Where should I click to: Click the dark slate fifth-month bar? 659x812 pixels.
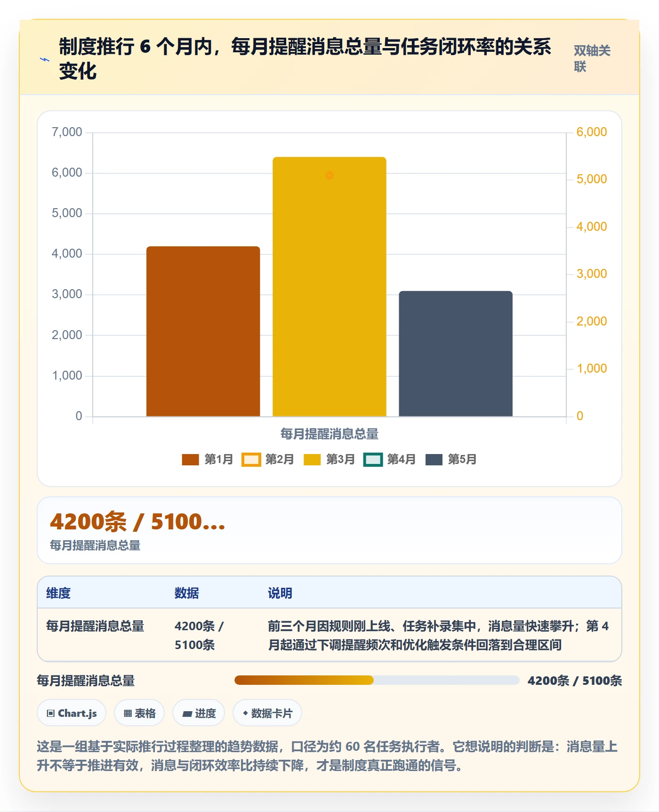[456, 354]
